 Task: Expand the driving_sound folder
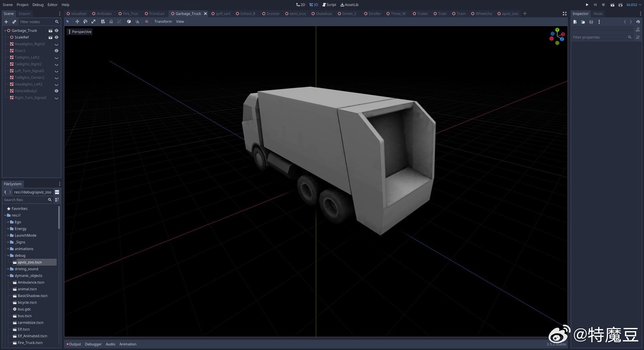[x=8, y=269]
